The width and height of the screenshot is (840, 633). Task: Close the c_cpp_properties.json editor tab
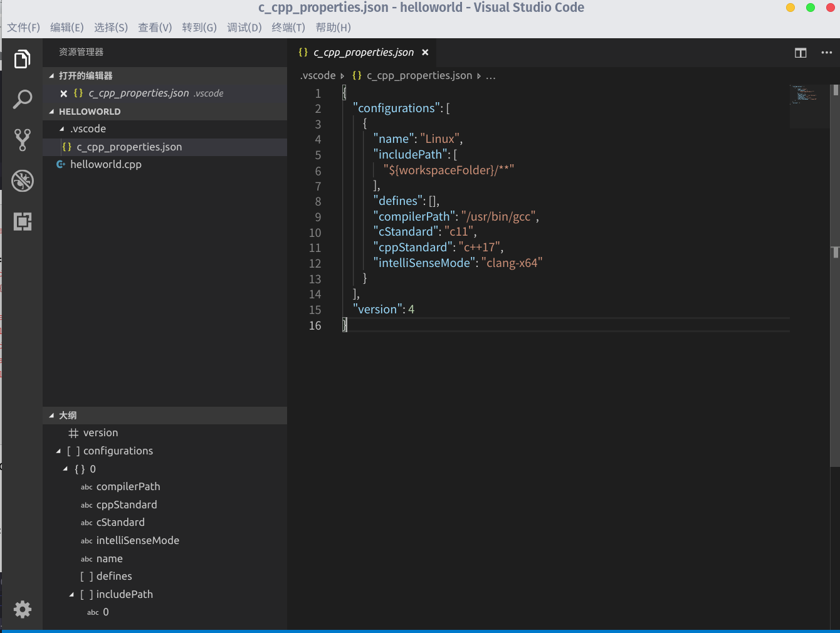click(425, 53)
